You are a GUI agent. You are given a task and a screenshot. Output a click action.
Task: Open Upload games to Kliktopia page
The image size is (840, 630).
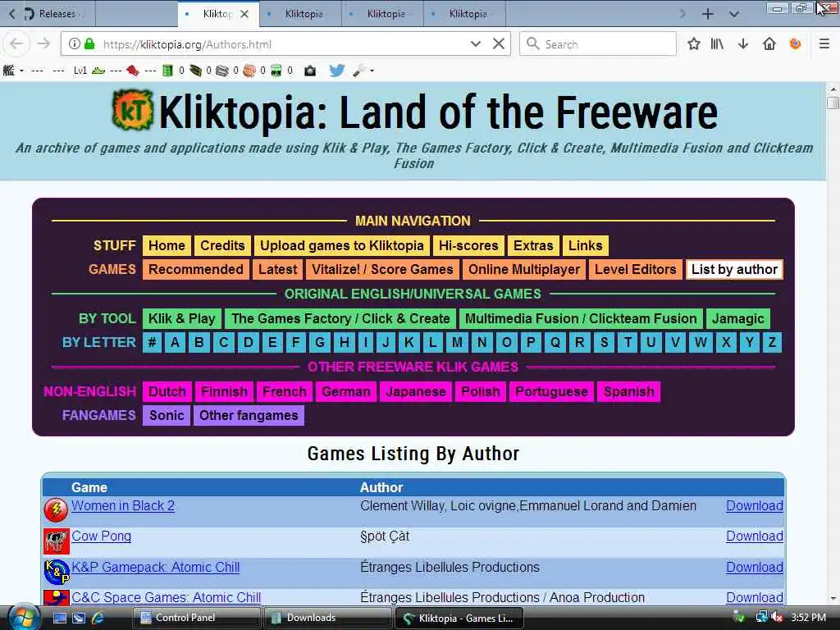[342, 245]
